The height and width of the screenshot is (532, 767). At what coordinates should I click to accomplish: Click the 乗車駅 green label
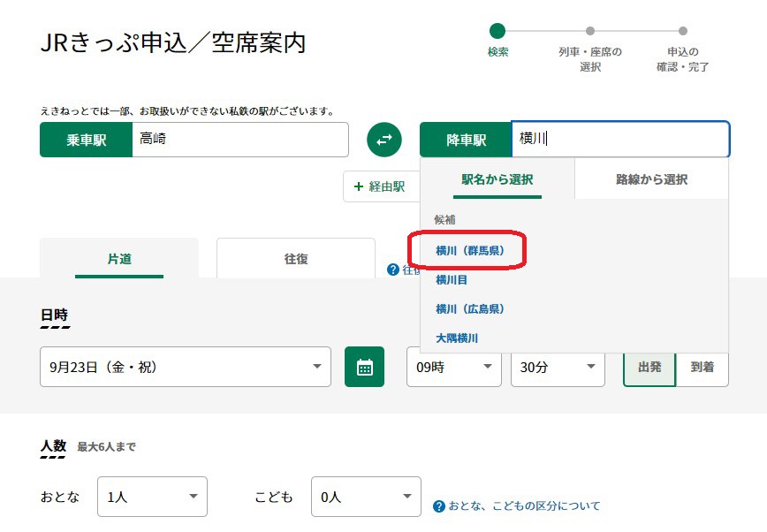[x=86, y=140]
